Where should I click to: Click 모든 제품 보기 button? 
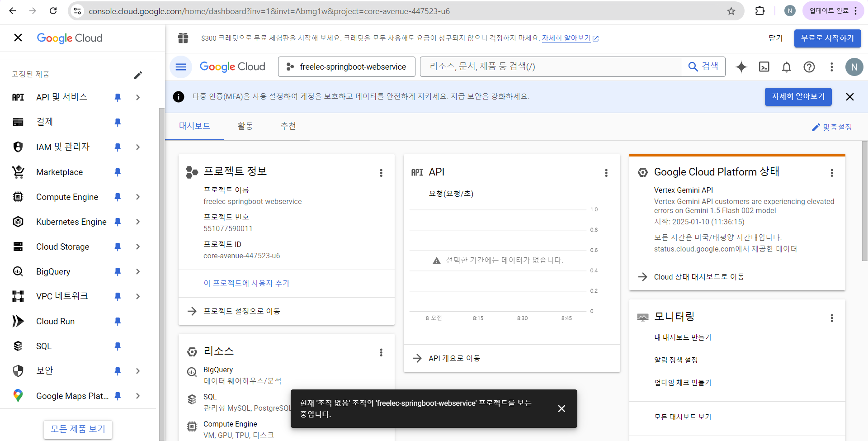78,429
